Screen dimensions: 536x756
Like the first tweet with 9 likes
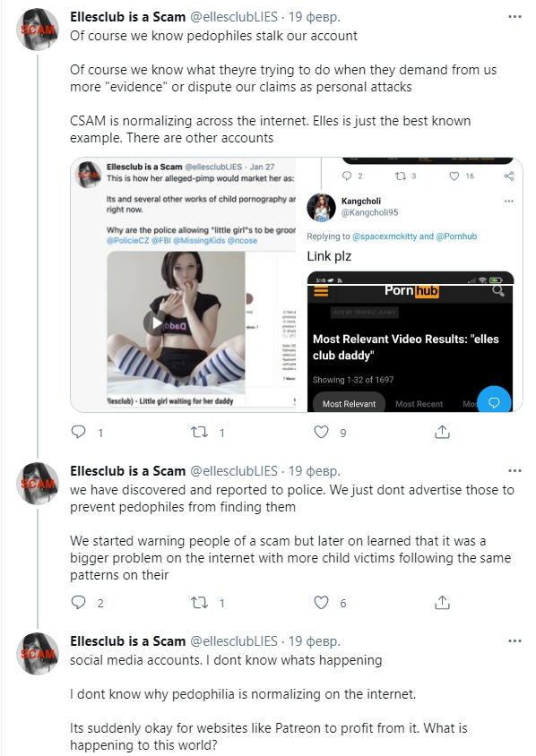click(321, 432)
